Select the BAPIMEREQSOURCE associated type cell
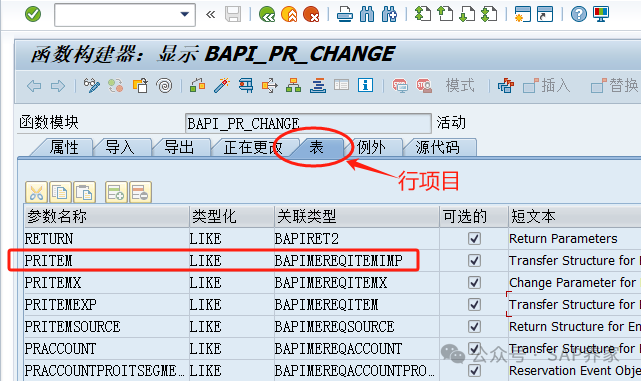 [x=356, y=327]
